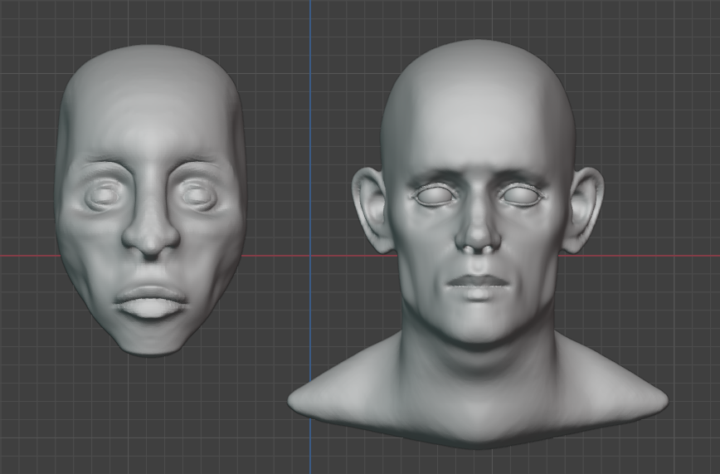This screenshot has height=474, width=720.
Task: Click the right bust's eye nearest the blue axis
Action: 434,196
